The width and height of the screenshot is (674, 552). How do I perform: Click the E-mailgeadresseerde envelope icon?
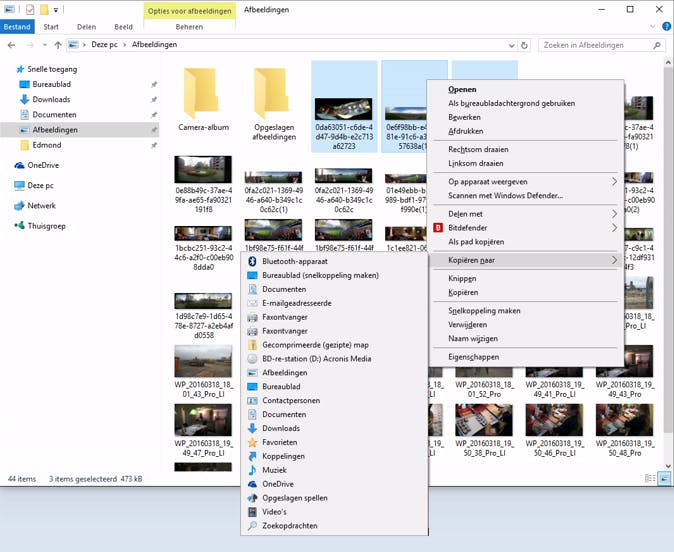(253, 303)
